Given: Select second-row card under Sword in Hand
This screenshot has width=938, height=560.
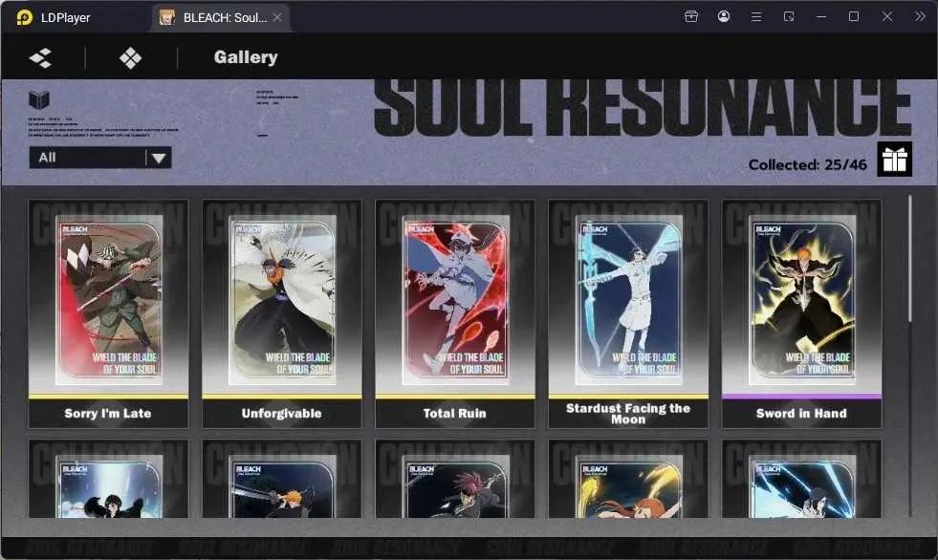Looking at the screenshot, I should tap(801, 479).
